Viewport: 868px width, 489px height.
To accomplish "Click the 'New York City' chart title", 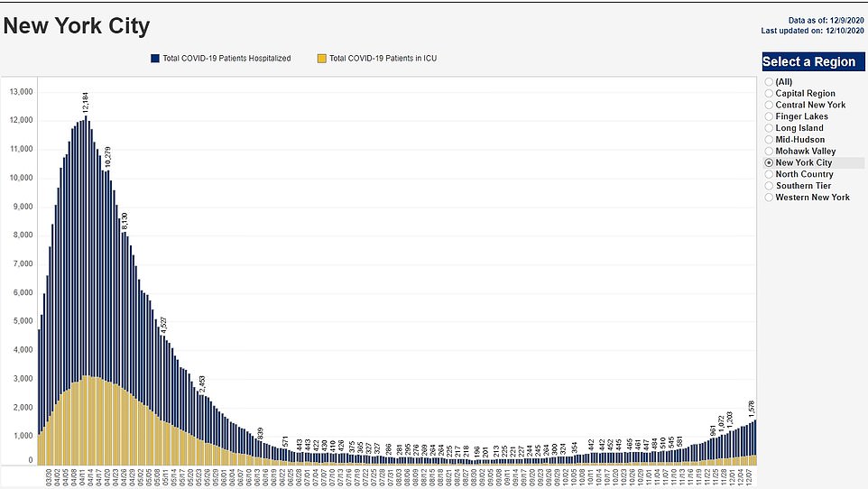I will [77, 26].
